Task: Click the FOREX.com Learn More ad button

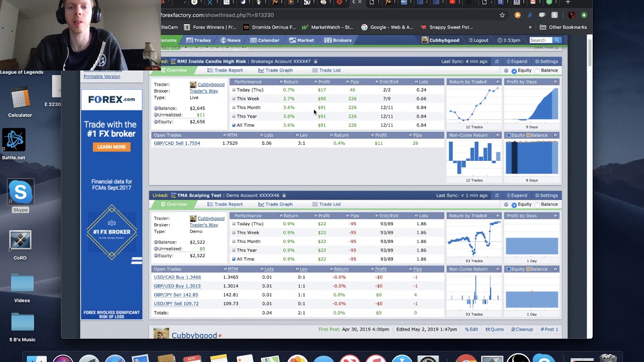Action: (x=111, y=147)
